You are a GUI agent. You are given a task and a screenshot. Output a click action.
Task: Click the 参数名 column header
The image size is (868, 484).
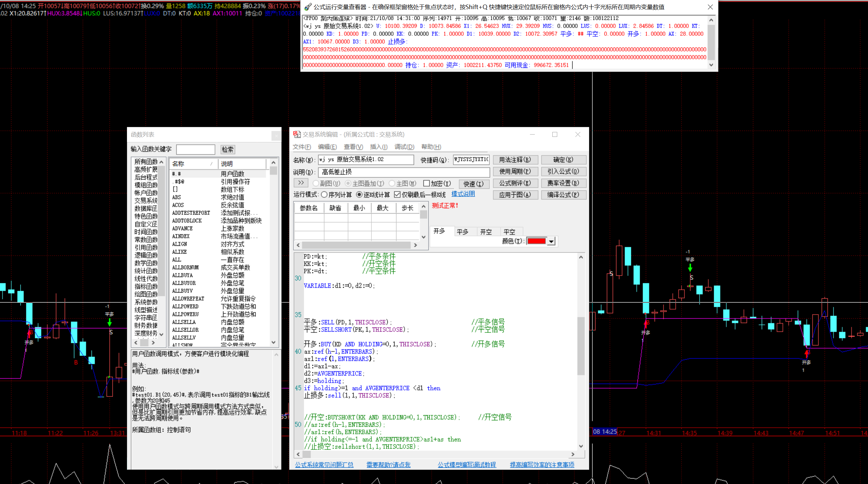click(308, 208)
